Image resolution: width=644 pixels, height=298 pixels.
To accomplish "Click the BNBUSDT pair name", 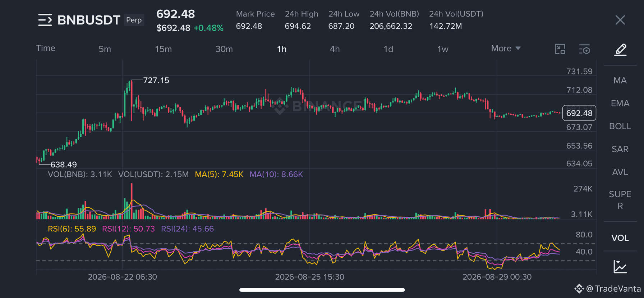I will pos(88,20).
